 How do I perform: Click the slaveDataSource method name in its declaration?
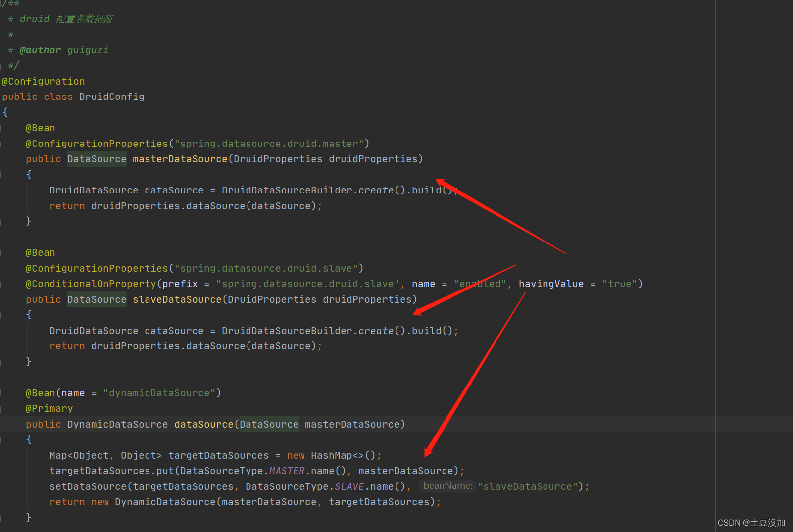click(x=177, y=299)
